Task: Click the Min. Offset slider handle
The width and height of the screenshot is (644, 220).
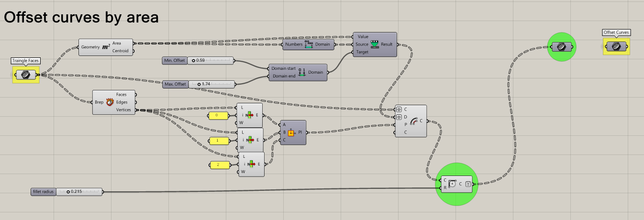Action: [194, 61]
